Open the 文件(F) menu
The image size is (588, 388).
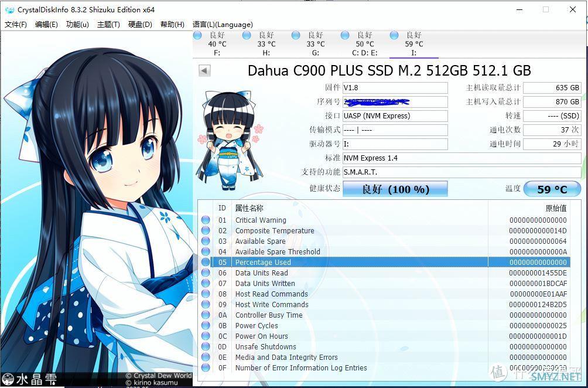click(16, 25)
